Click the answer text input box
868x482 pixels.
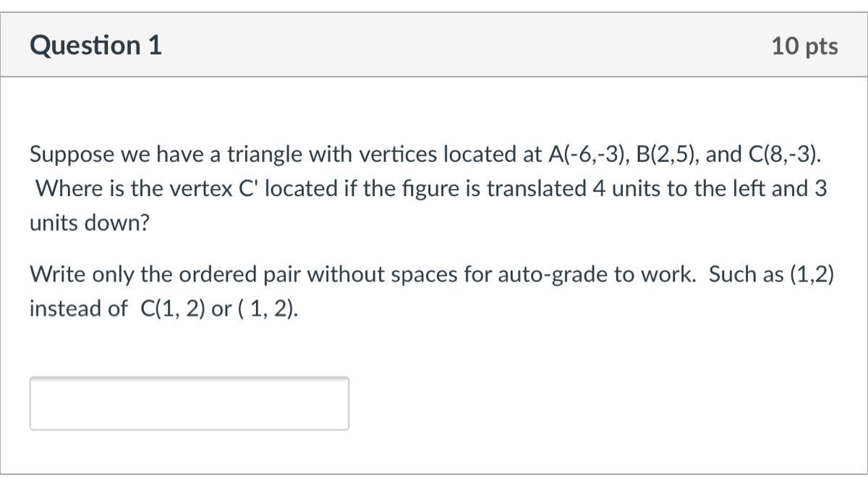pos(189,403)
